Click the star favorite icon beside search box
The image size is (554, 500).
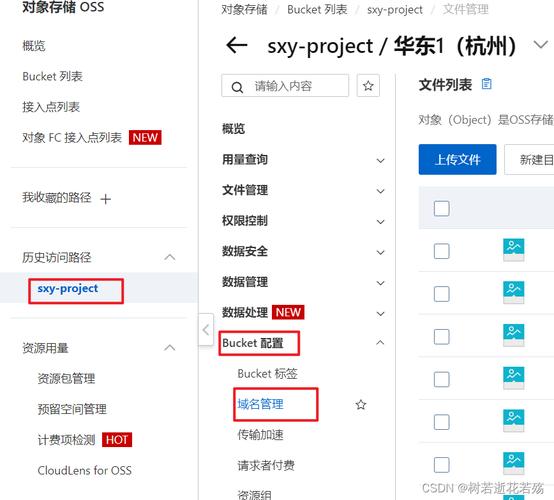(368, 86)
